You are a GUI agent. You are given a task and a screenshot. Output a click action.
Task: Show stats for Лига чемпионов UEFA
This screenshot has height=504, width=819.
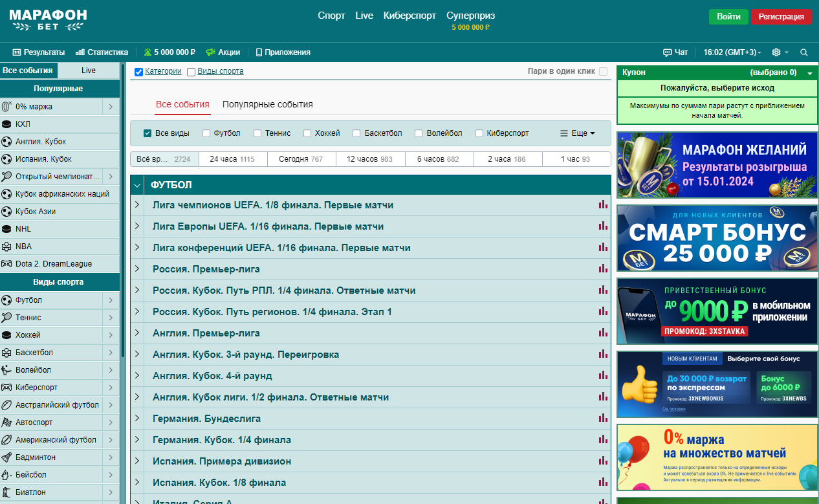603,205
